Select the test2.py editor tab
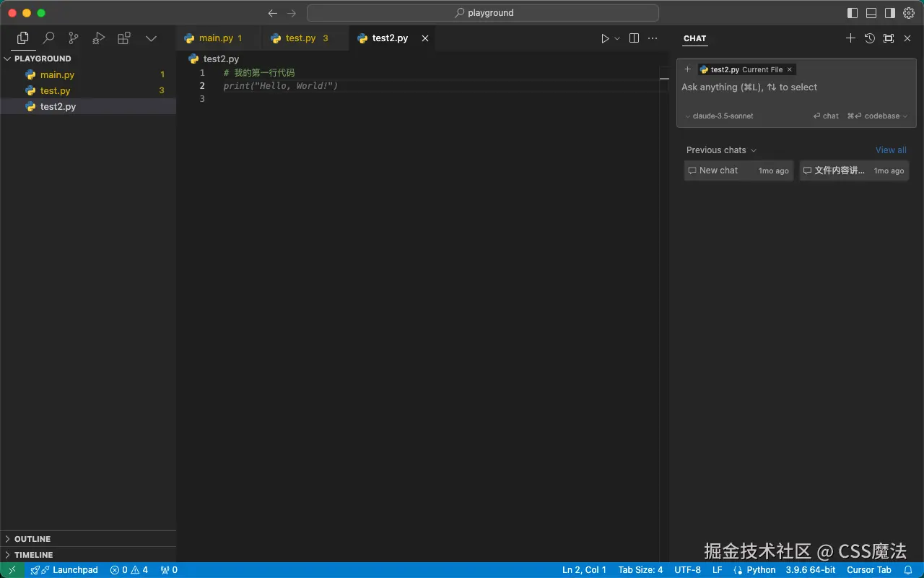 pos(391,38)
